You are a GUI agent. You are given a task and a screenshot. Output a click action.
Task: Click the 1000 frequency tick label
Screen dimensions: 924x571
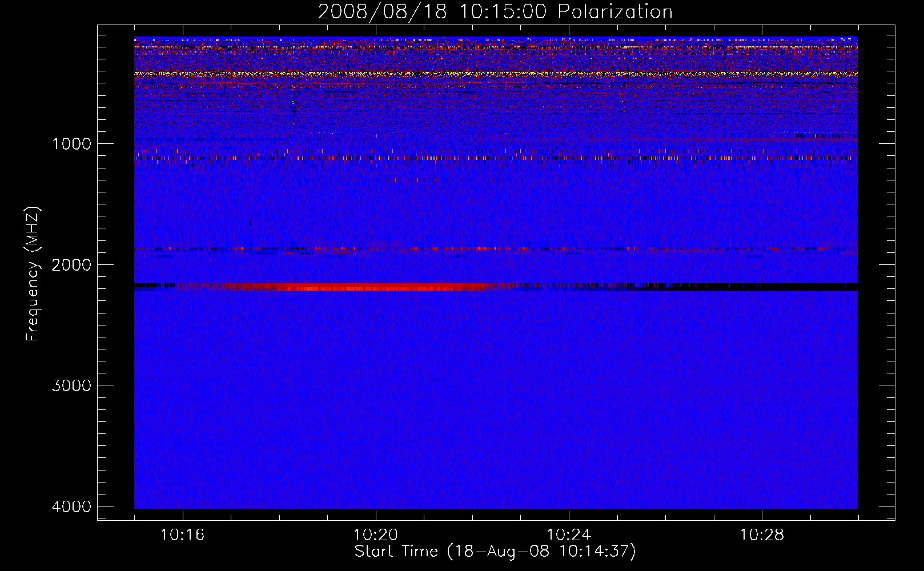[x=71, y=143]
